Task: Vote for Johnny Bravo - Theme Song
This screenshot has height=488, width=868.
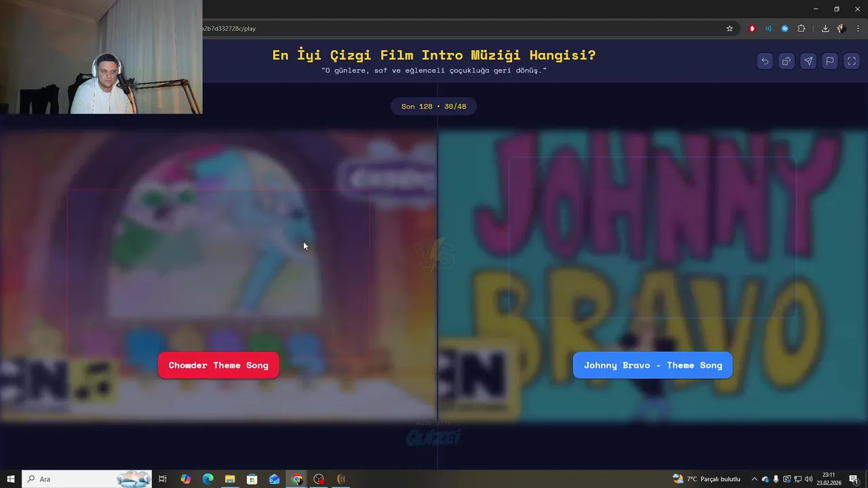Action: (x=653, y=365)
